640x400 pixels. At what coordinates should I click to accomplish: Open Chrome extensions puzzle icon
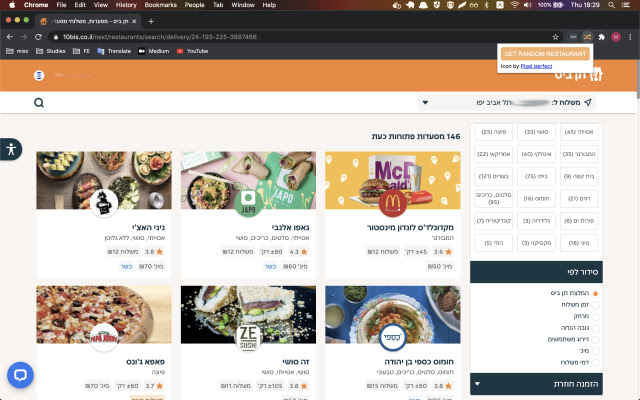click(602, 37)
